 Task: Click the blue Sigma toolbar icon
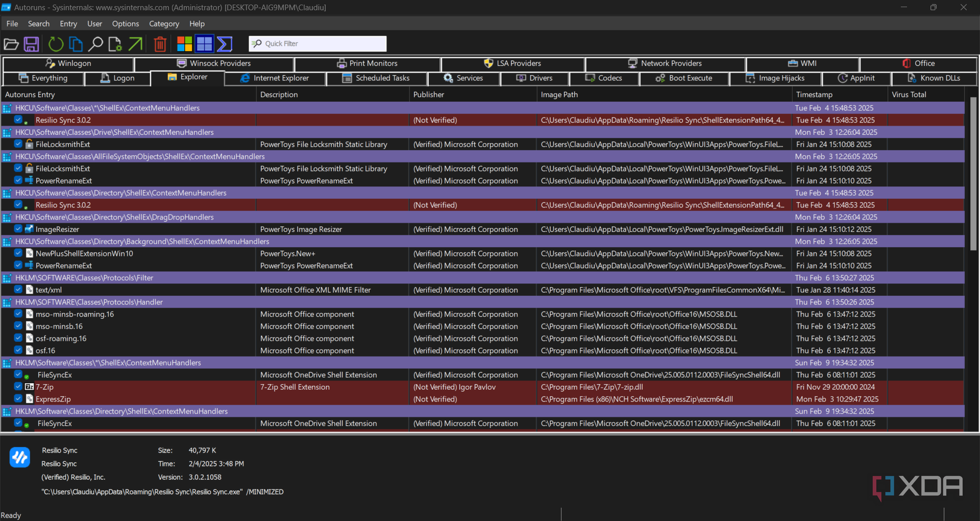[225, 44]
